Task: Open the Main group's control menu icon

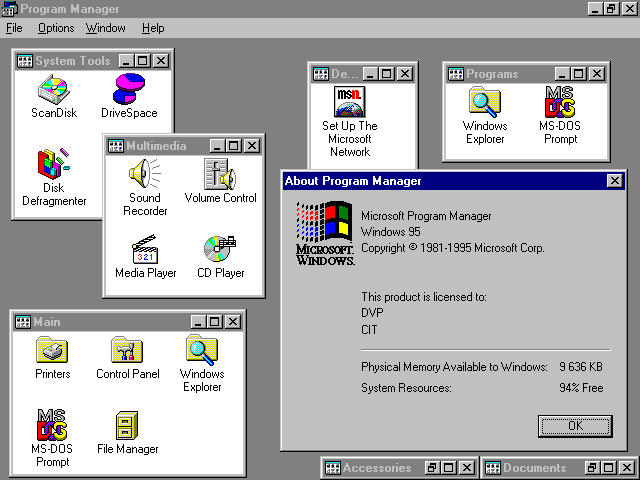Action: [x=22, y=322]
